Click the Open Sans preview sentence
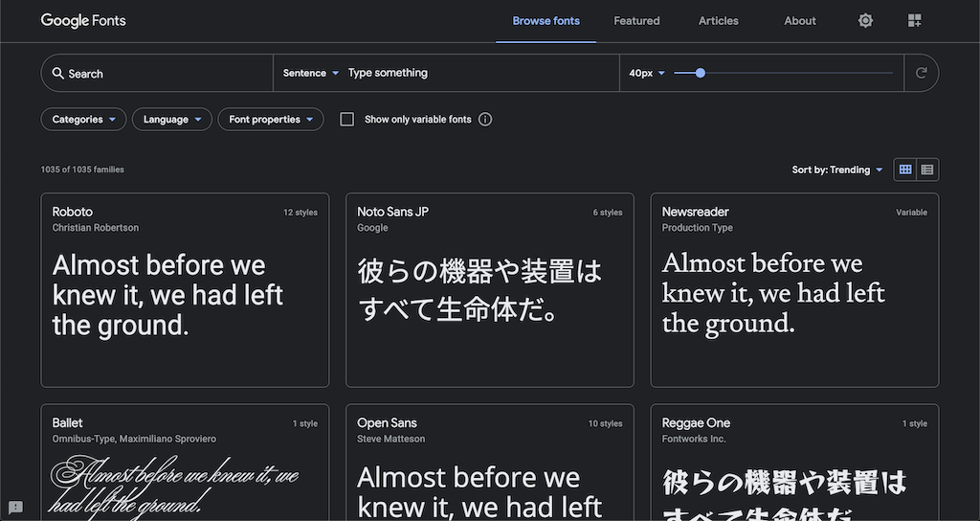The width and height of the screenshot is (980, 521). tap(480, 494)
